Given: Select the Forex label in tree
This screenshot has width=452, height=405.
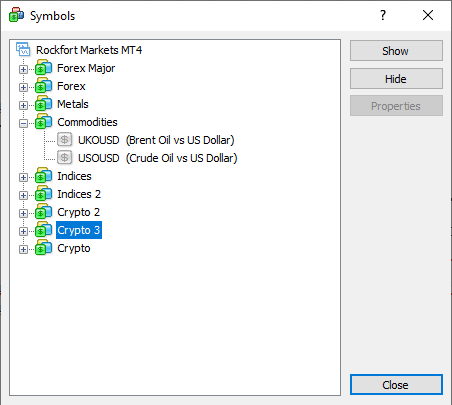Looking at the screenshot, I should [71, 86].
